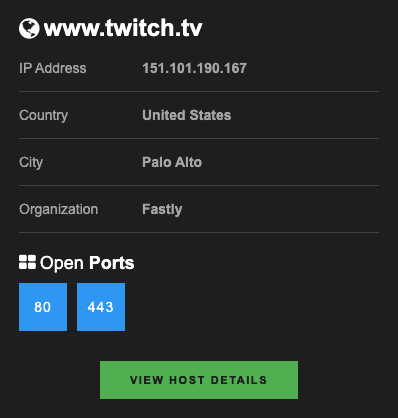The image size is (398, 418).
Task: Click the word DETAILS on green button
Action: click(239, 380)
